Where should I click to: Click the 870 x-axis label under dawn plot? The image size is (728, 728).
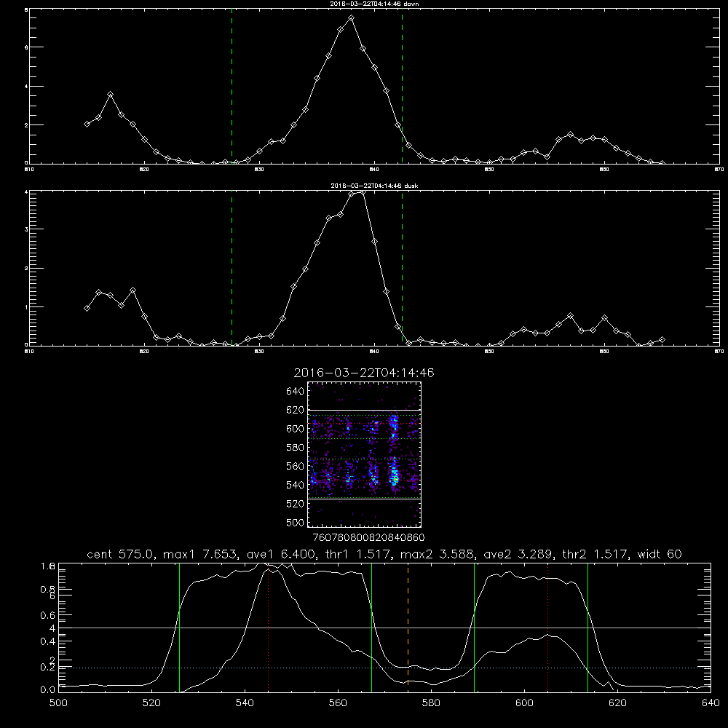[719, 170]
